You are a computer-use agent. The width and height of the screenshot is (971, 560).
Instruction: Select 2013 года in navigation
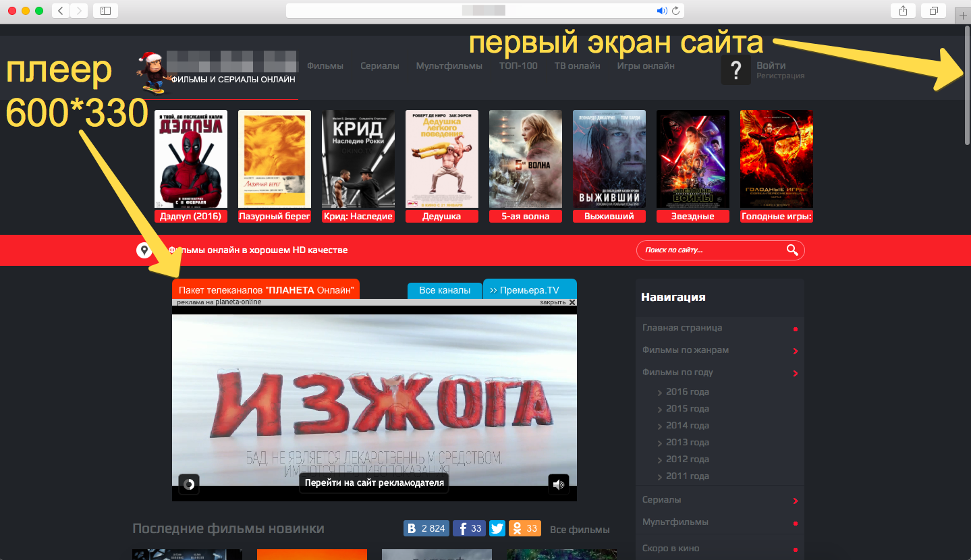687,443
